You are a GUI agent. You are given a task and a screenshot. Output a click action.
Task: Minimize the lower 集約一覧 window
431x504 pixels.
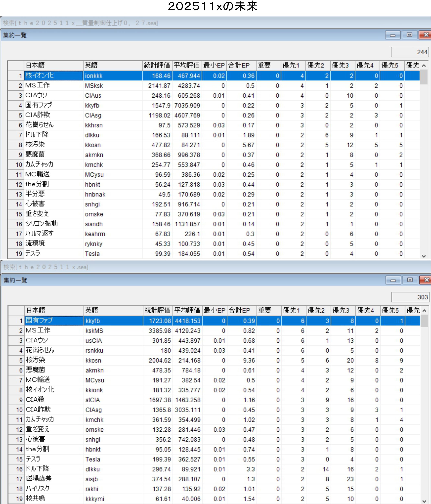coord(393,280)
